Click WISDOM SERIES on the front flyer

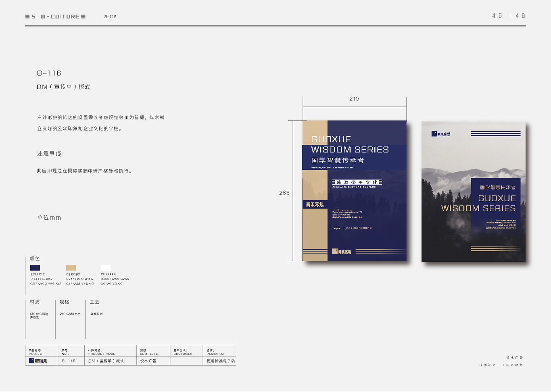(350, 150)
